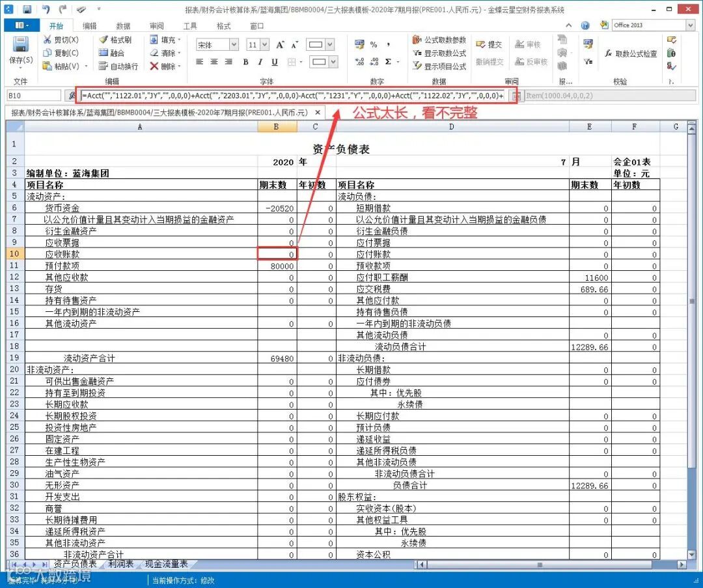Click the 反审核 unaudit button
Viewport: 703px width, 588px height.
click(531, 61)
